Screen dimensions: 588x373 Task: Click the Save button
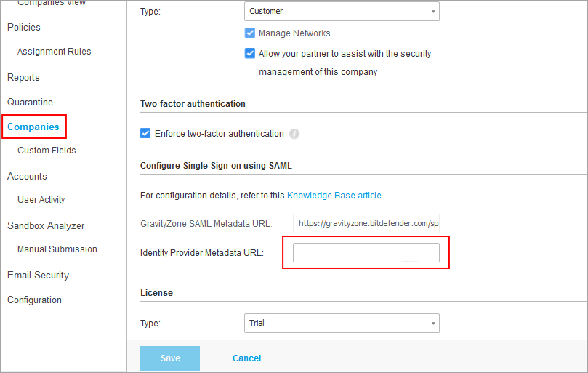170,358
